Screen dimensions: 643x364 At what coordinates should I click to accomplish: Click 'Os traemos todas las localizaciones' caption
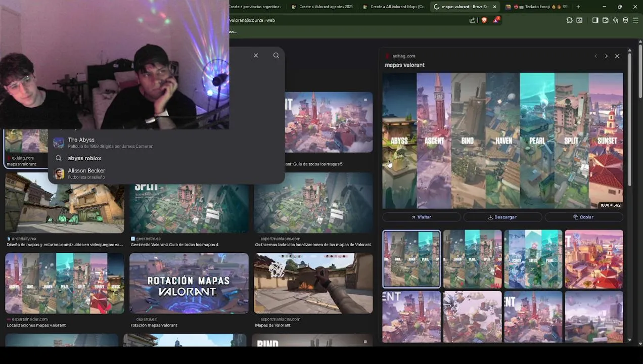313,245
